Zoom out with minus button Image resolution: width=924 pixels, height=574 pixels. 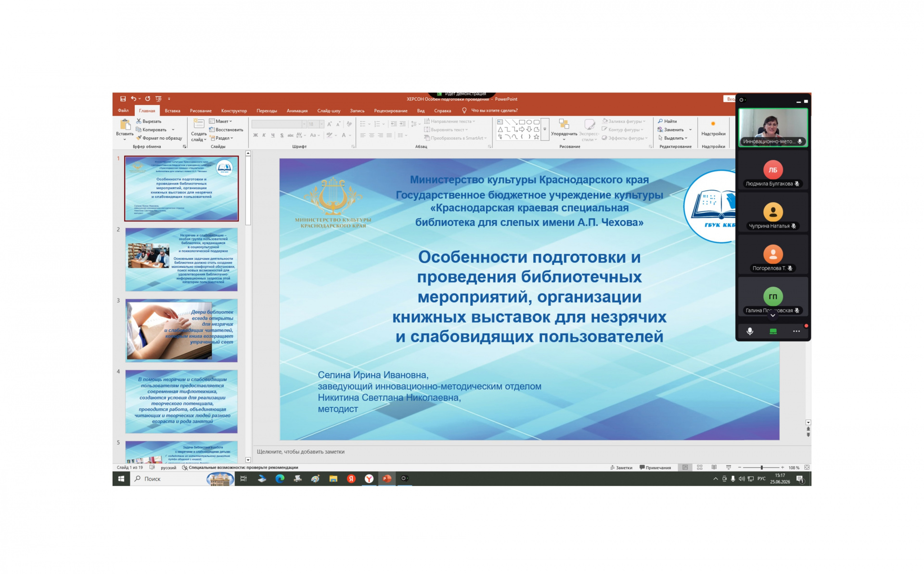point(740,468)
